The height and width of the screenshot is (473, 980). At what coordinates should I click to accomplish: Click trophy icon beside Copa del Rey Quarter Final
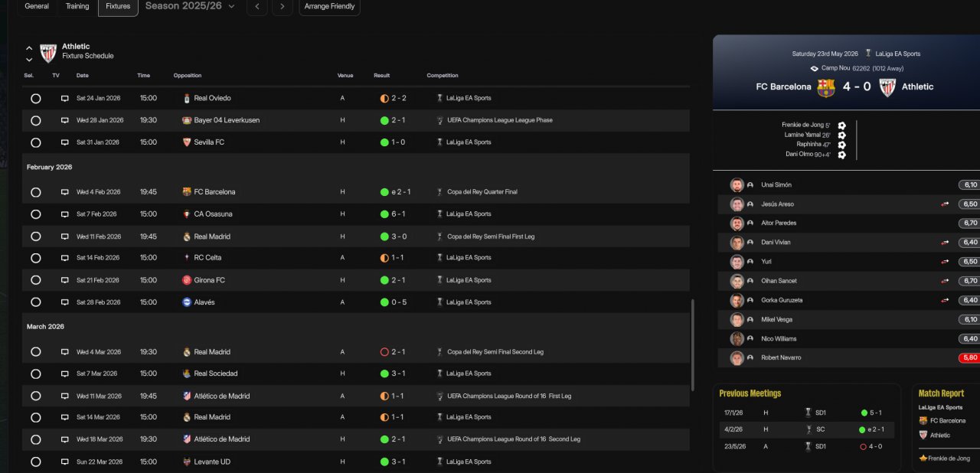[x=439, y=192]
